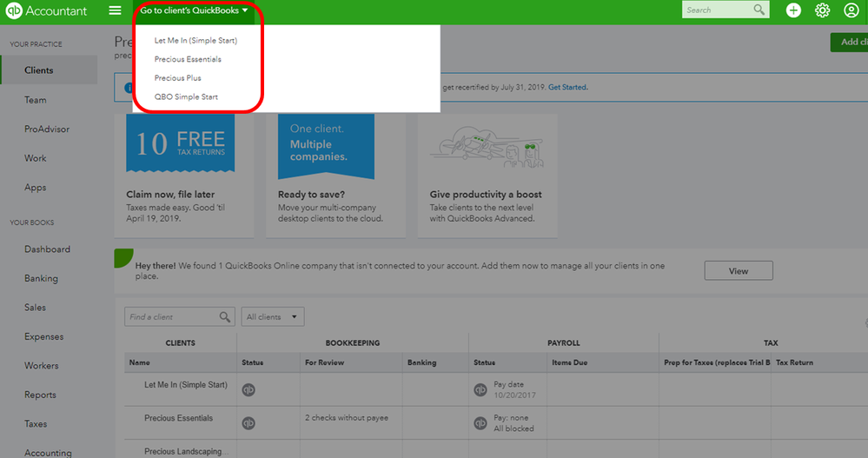This screenshot has height=458, width=868.
Task: Open Apps in the sidebar
Action: (x=36, y=188)
